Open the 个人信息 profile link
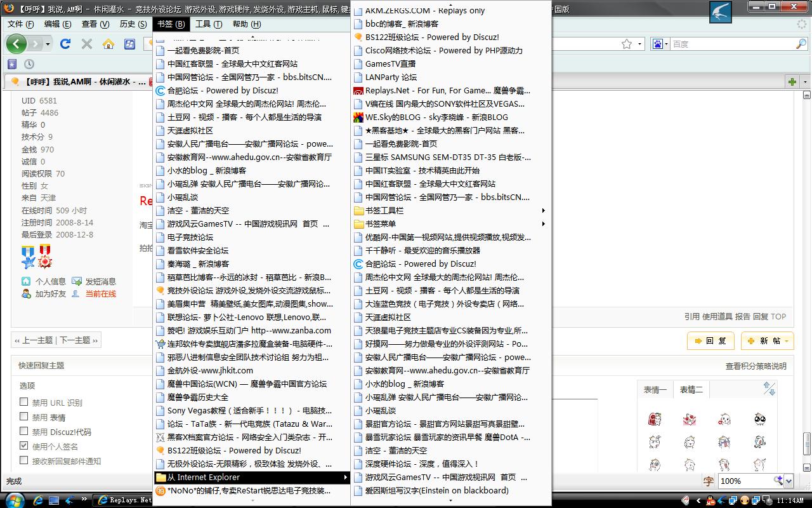 [x=50, y=281]
